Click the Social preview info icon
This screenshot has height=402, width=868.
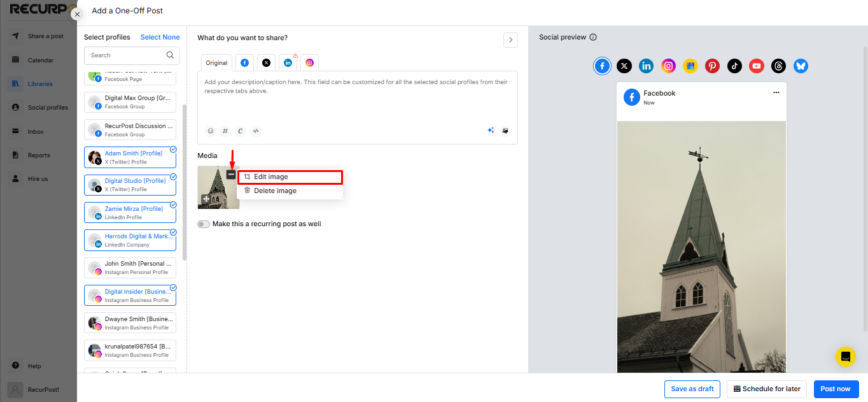593,37
